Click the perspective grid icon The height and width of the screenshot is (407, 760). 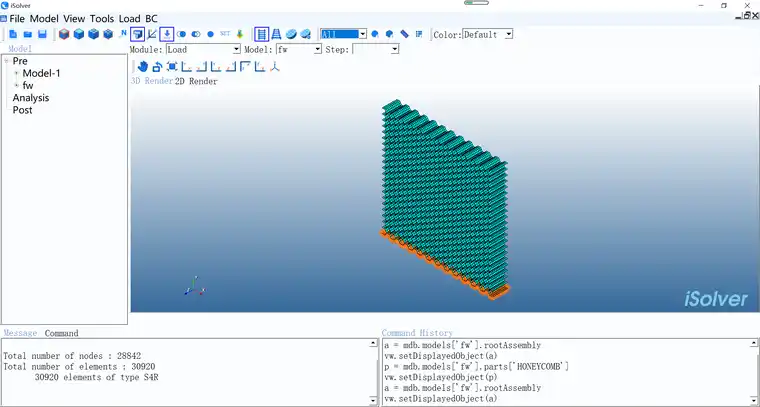coord(276,34)
